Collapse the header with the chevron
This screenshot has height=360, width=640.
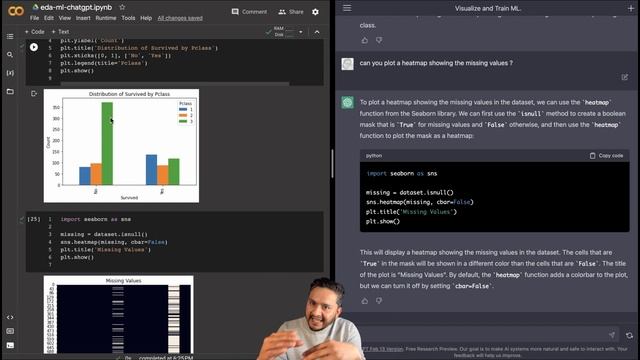[x=317, y=32]
